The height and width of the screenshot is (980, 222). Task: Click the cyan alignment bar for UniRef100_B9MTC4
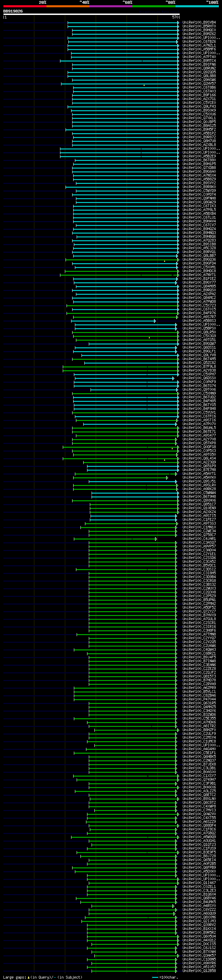point(119,61)
